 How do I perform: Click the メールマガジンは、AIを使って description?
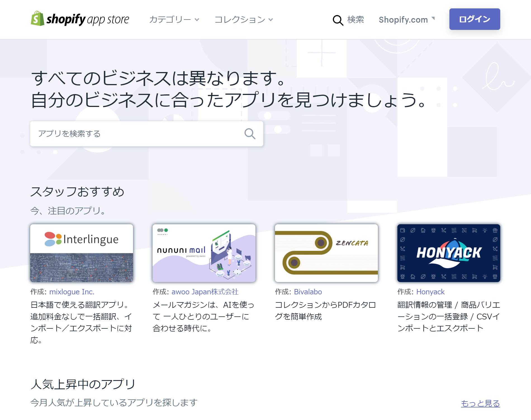(x=203, y=316)
